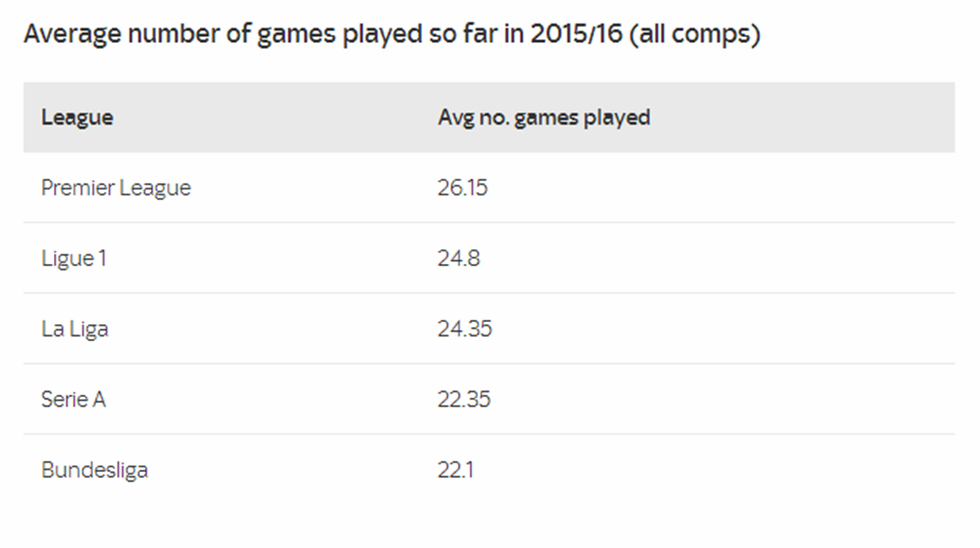Click the League column header
The width and height of the screenshot is (980, 548).
point(77,118)
